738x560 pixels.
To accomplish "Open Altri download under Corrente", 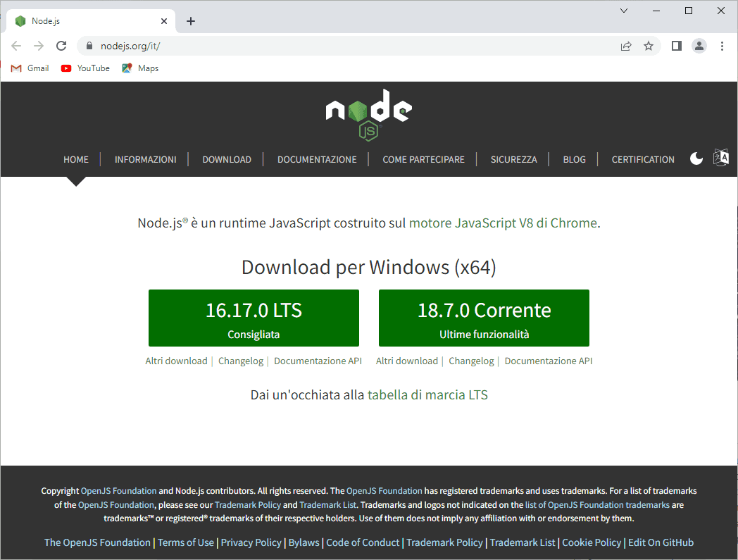I will (x=406, y=361).
